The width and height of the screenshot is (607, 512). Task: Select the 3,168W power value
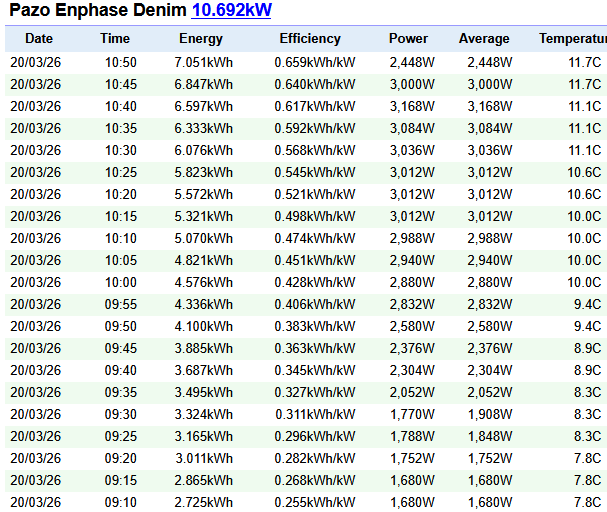click(412, 106)
